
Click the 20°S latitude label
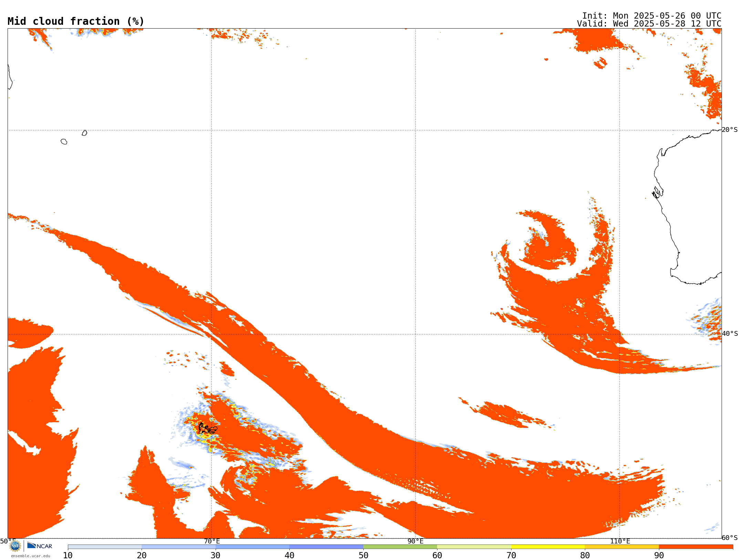tap(730, 130)
